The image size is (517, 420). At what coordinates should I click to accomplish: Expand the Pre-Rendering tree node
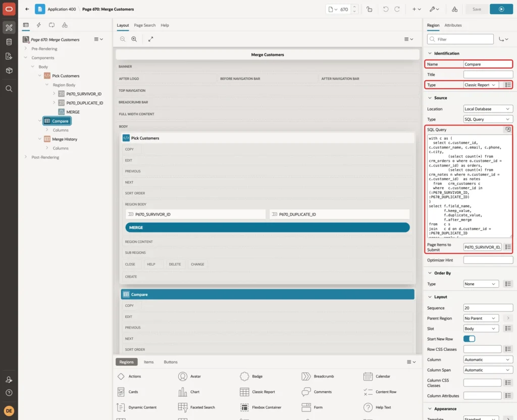coord(25,48)
